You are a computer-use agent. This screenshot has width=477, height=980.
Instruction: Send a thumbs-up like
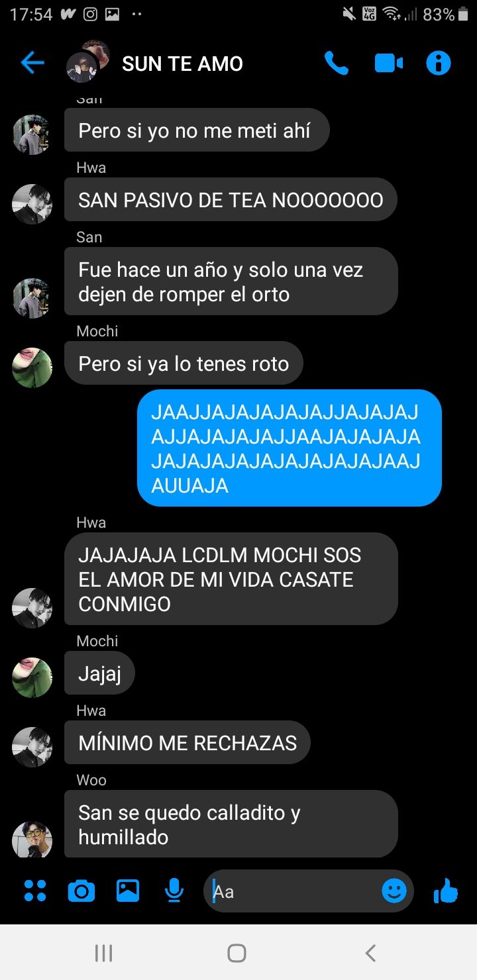[446, 891]
